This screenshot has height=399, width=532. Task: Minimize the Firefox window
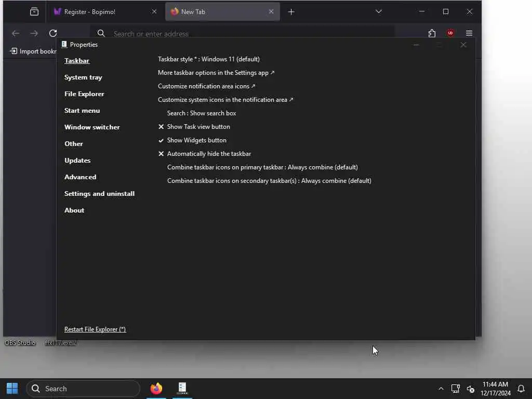click(422, 11)
